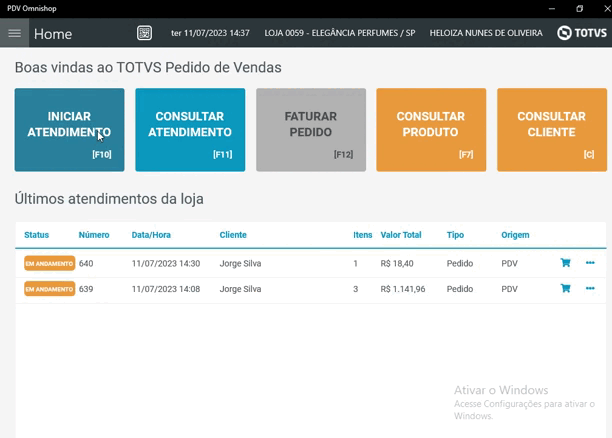Click Pedido type in order 640 row

(460, 264)
